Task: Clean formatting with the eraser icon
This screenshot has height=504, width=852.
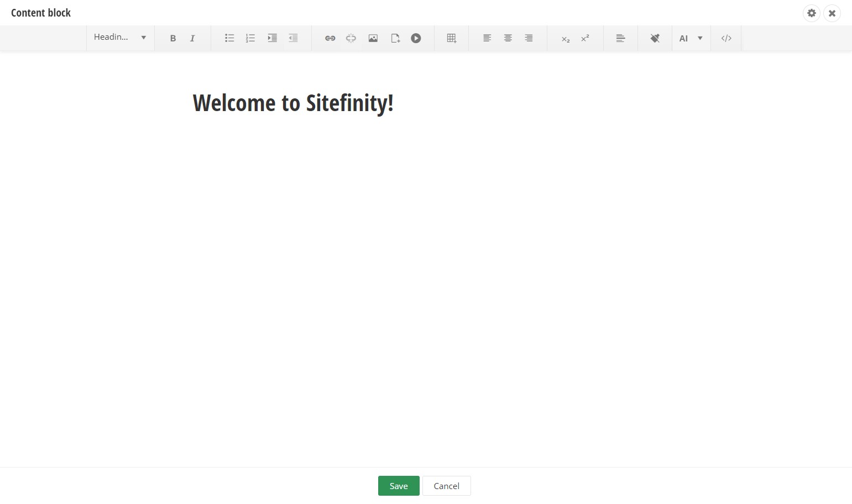Action: tap(655, 38)
